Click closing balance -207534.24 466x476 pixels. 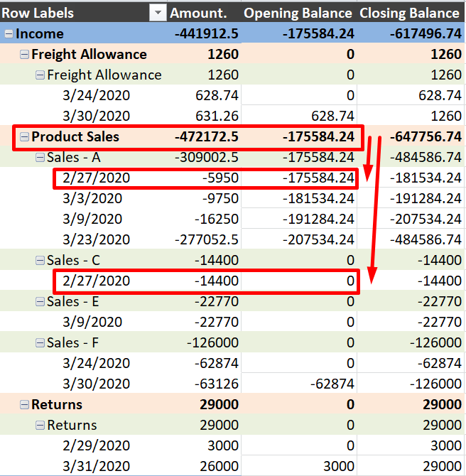click(x=426, y=220)
